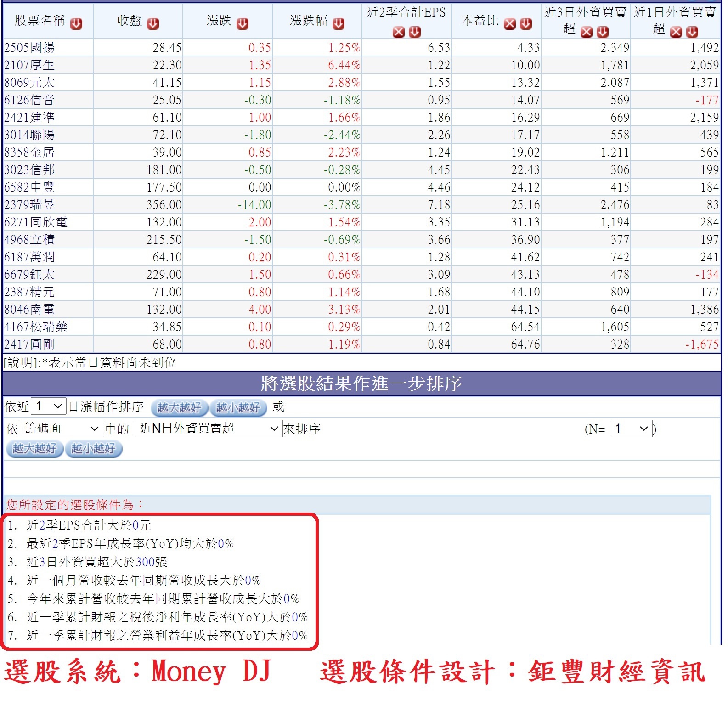Select condition 近一個月營收較去年同期營收成長大於0%
The image size is (728, 711).
(144, 581)
